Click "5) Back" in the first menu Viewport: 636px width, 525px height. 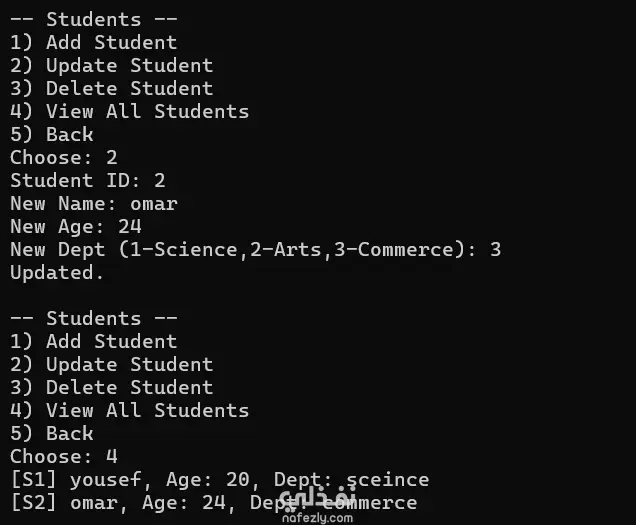coord(52,134)
